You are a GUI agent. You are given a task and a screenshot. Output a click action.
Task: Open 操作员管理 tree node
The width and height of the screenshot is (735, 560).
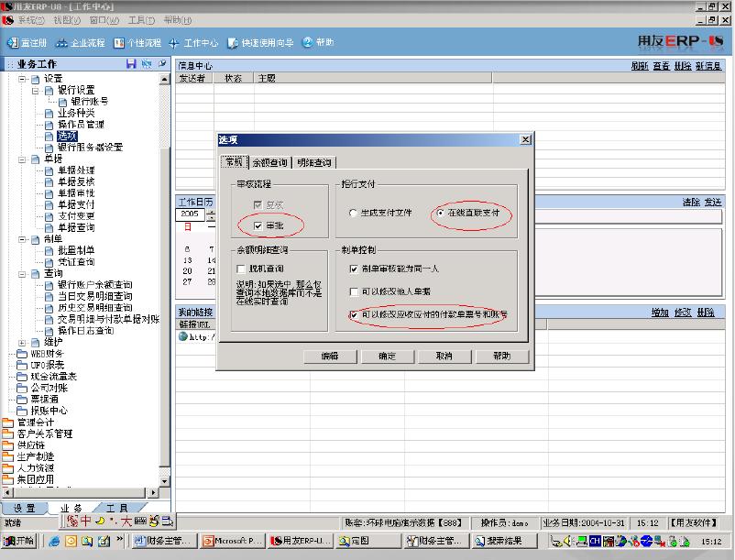click(81, 124)
